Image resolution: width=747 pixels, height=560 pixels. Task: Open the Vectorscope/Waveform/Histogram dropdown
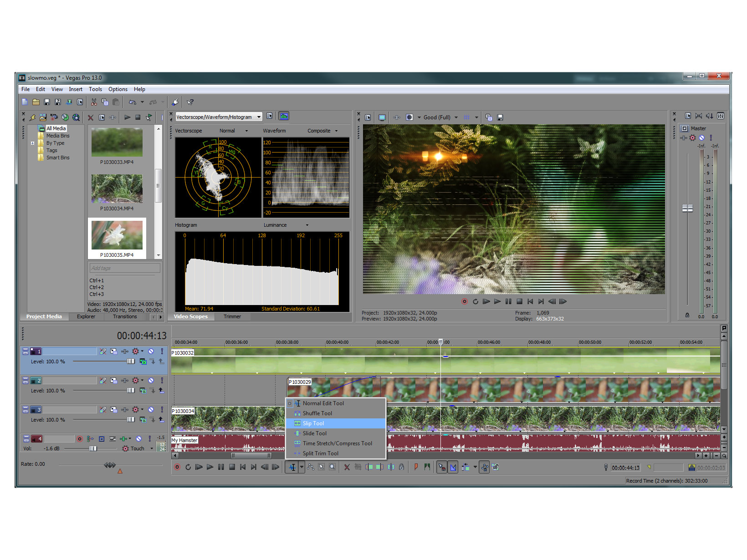[259, 117]
